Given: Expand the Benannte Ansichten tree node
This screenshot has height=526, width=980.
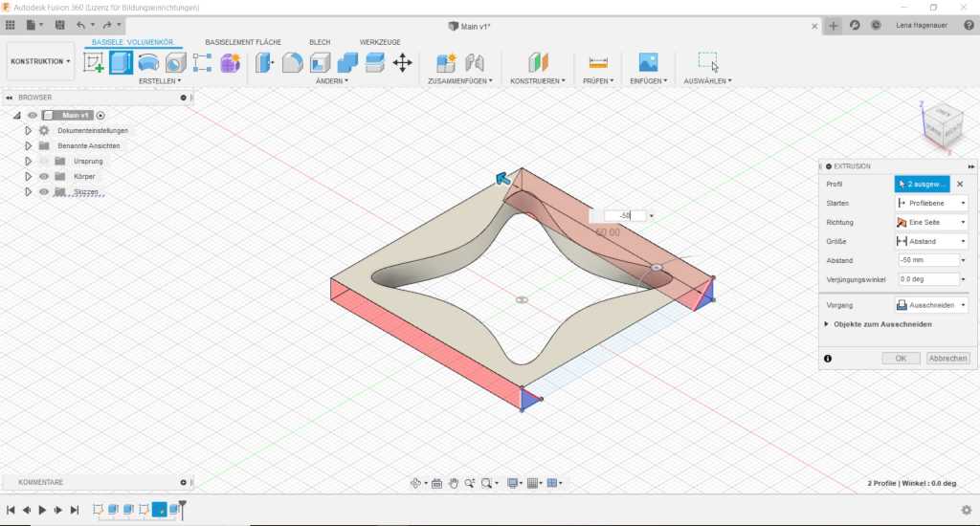Looking at the screenshot, I should [x=28, y=145].
